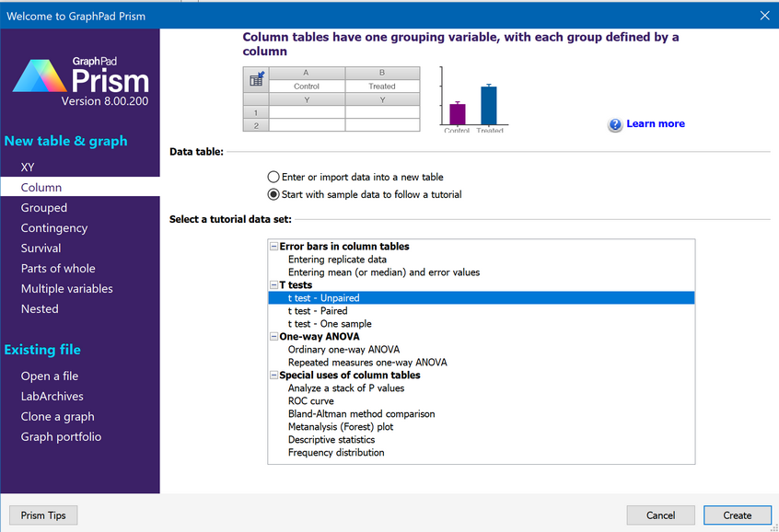Click the Prism Tips button
Screen dimensions: 779x532
(x=43, y=515)
